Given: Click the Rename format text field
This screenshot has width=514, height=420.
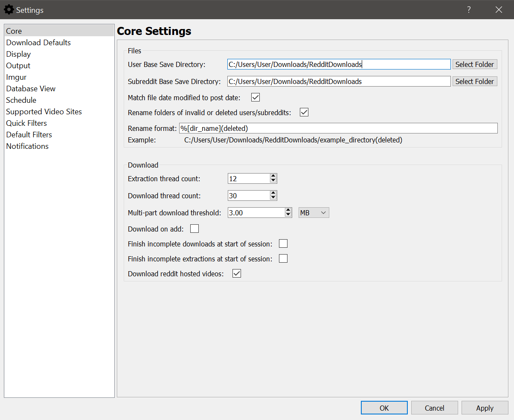Looking at the screenshot, I should click(338, 128).
